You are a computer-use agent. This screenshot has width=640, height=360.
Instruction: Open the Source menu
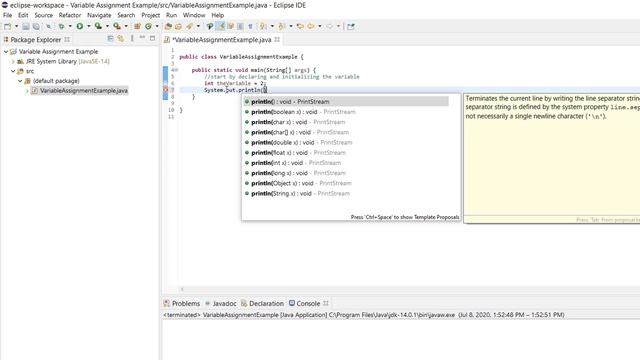click(44, 15)
